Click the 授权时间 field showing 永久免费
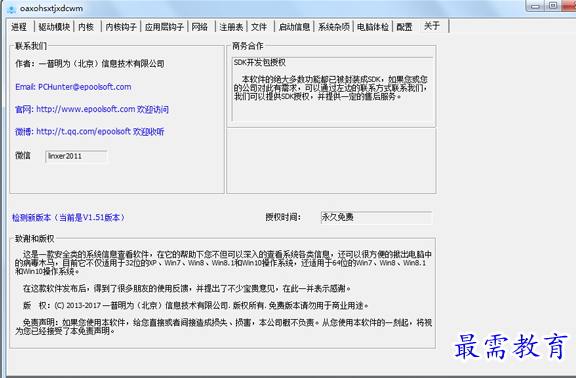This screenshot has width=576, height=378. point(376,217)
